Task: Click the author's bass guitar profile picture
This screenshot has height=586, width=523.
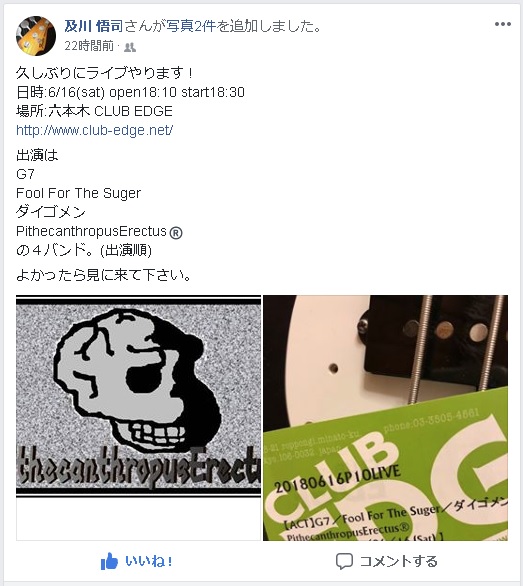Action: pyautogui.click(x=36, y=36)
